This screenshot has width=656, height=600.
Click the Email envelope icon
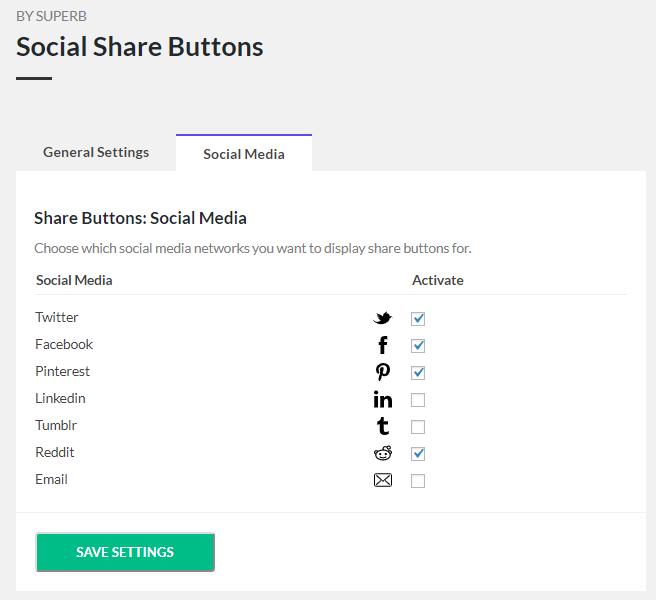[x=382, y=480]
